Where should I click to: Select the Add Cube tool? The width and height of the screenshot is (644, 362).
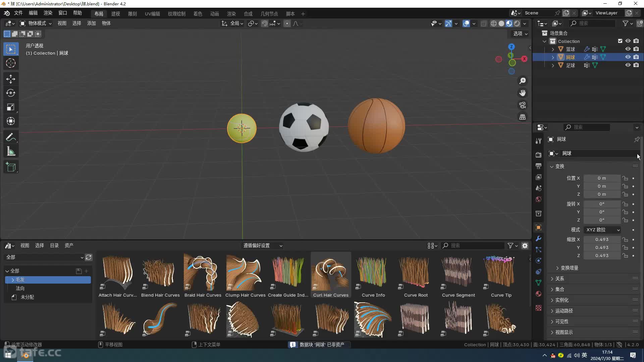tap(11, 167)
